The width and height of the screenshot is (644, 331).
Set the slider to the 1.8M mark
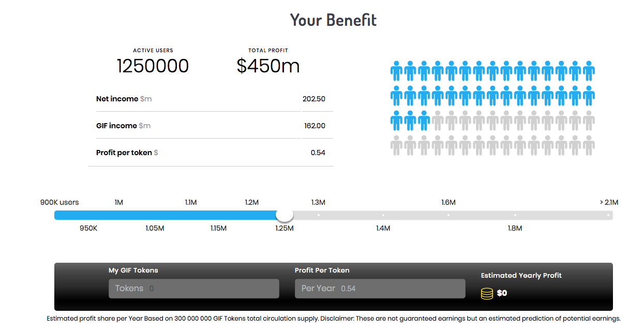point(515,215)
